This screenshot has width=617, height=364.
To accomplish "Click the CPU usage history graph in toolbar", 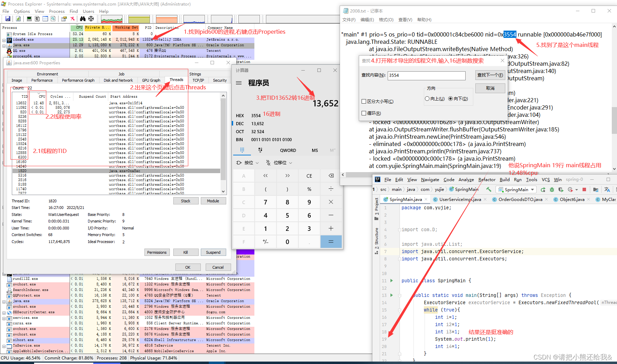I will point(111,19).
